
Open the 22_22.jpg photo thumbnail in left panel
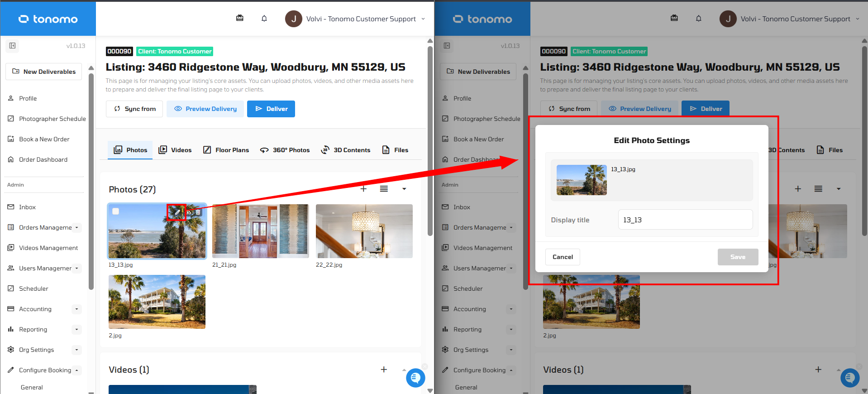[x=364, y=231]
